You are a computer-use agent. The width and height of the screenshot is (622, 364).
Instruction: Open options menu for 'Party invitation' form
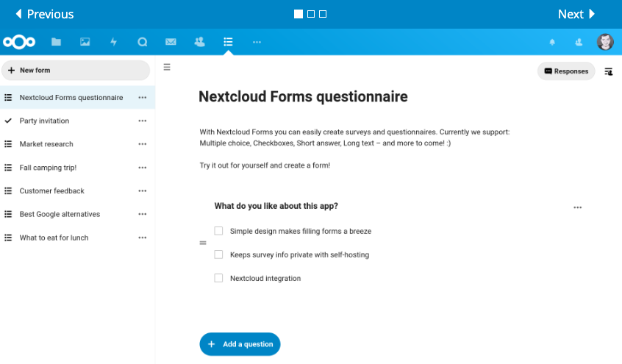143,121
